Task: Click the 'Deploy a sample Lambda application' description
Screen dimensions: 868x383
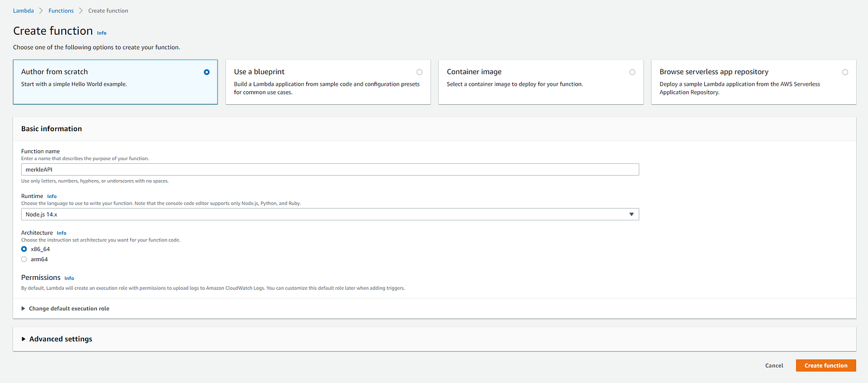Action: 740,88
